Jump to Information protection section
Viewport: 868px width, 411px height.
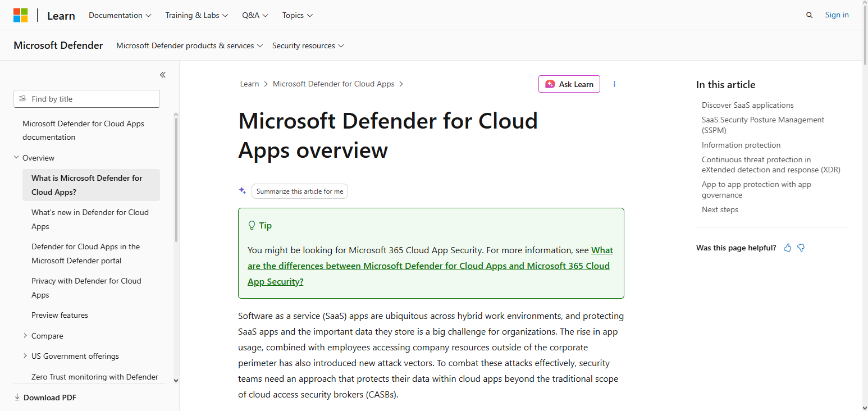(741, 145)
